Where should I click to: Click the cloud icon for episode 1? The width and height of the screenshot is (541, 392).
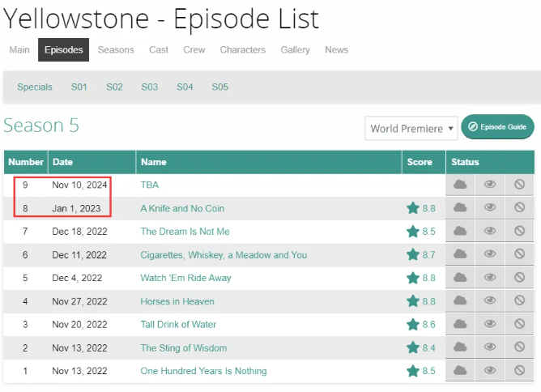[x=460, y=371]
